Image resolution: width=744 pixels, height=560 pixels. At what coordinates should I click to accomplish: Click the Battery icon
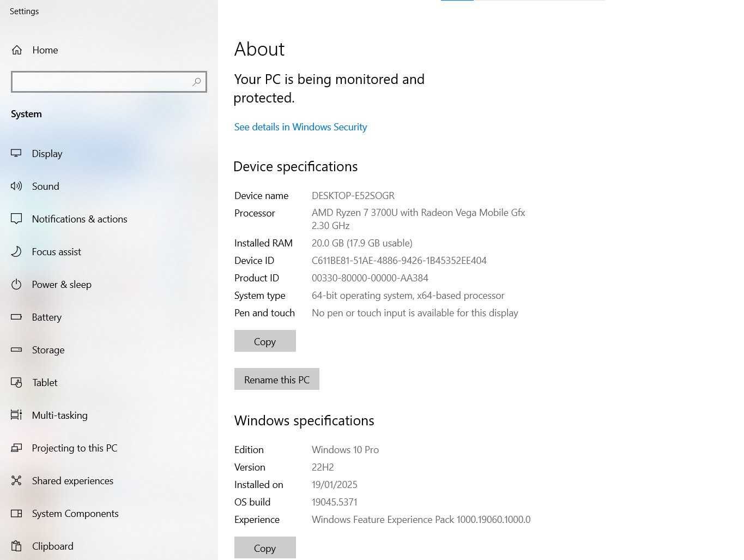pyautogui.click(x=16, y=317)
